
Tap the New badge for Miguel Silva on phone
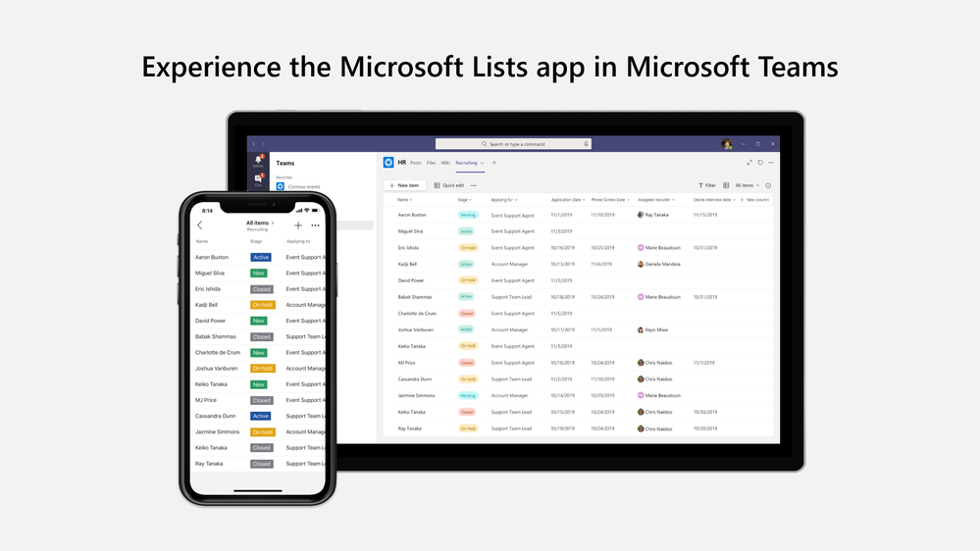click(x=259, y=273)
